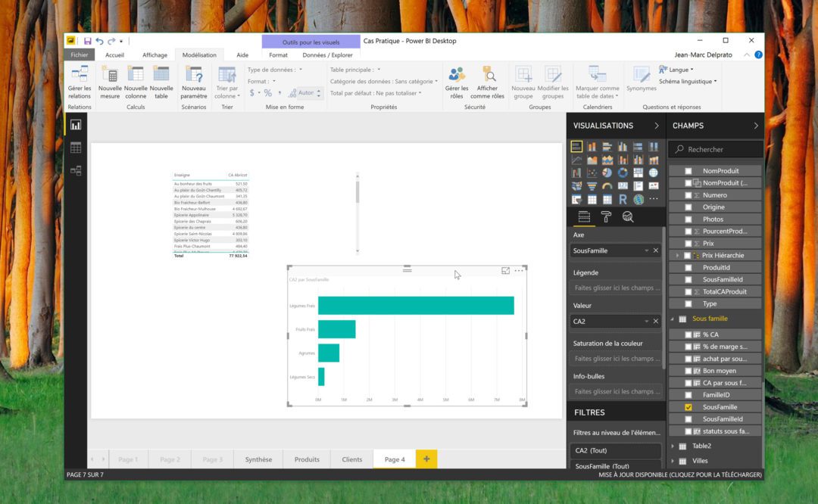818x504 pixels.
Task: Remove CA2 from the Valeur well
Action: [656, 322]
